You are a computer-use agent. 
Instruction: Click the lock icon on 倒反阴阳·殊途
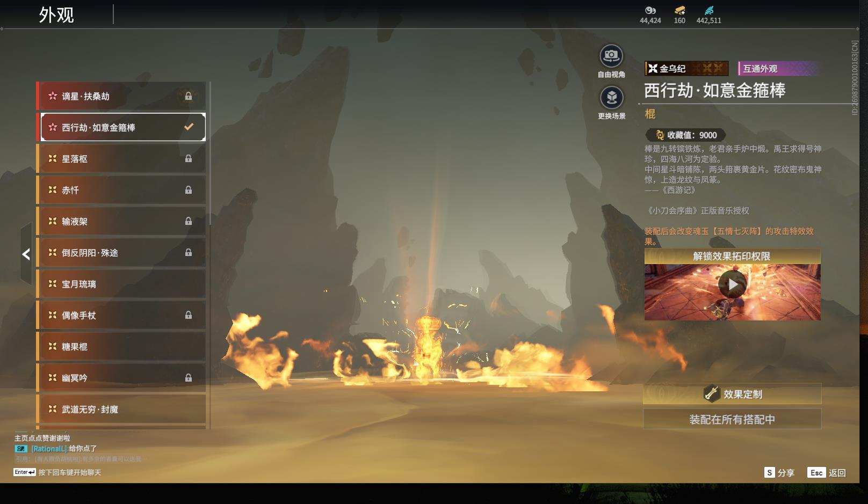tap(189, 252)
